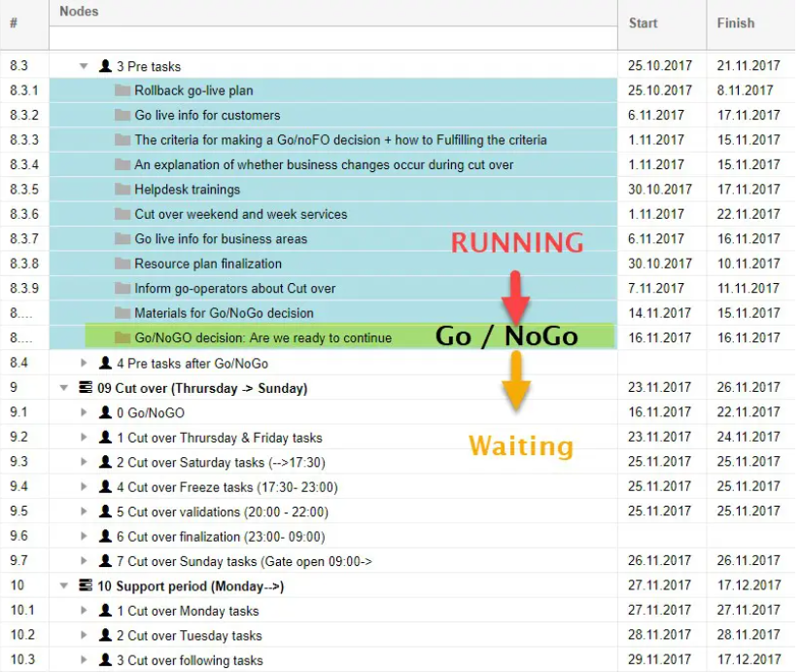Screen dimensions: 802x672
Task: Click stack icon beside 09 Cut over
Action: (x=86, y=388)
